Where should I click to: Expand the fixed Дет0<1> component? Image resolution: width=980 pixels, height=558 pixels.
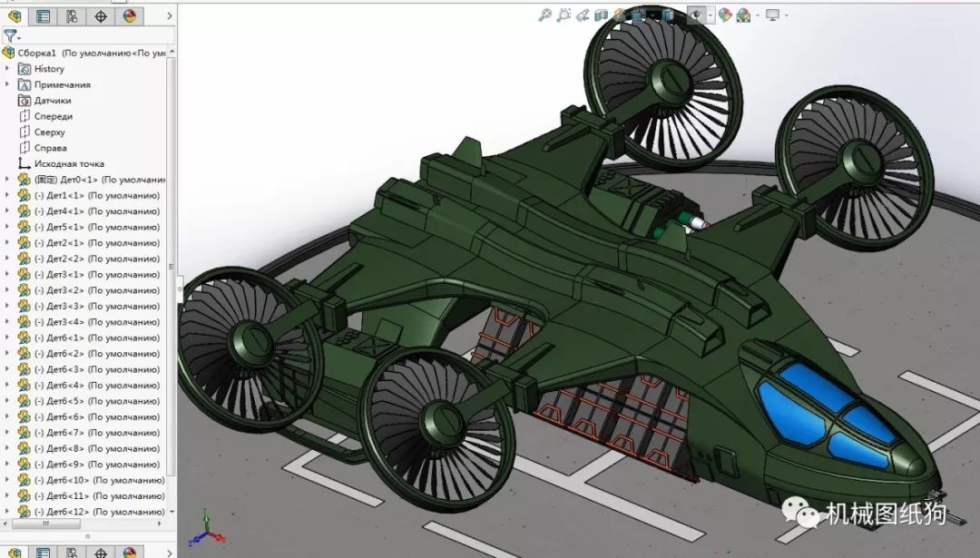7,180
